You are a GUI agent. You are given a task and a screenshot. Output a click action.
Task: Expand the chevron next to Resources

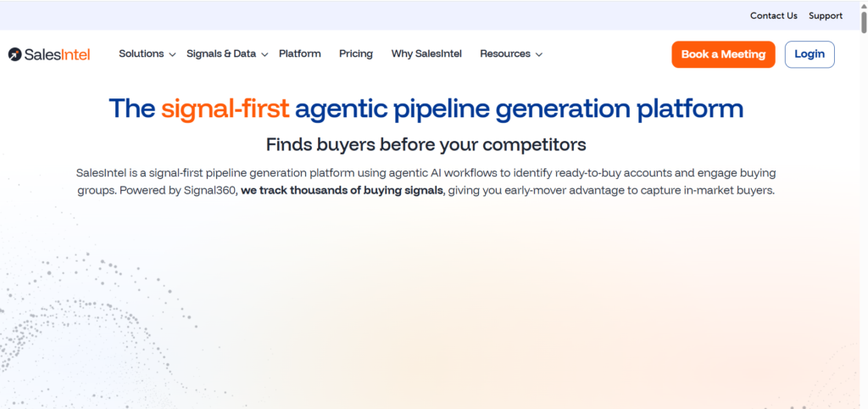539,54
